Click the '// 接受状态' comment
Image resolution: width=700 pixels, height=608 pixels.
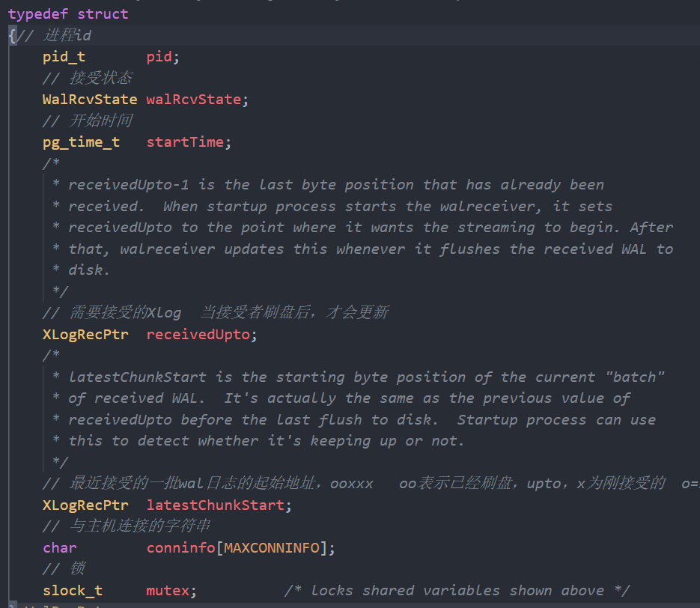tap(88, 78)
